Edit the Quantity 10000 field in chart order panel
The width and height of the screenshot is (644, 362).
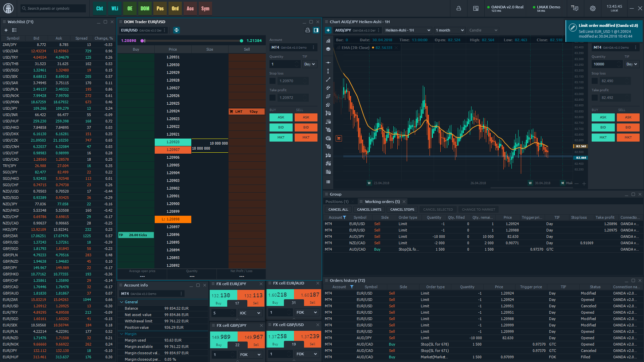[607, 64]
